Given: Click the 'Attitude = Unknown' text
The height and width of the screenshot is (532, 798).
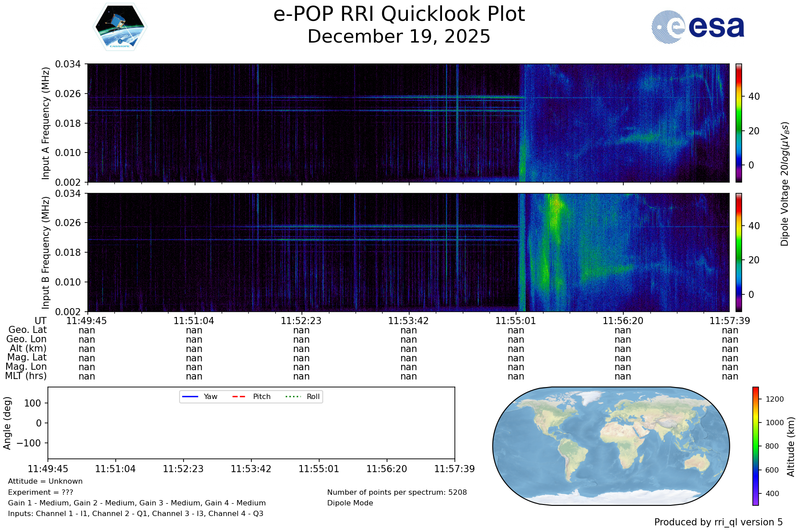Looking at the screenshot, I should (45, 481).
